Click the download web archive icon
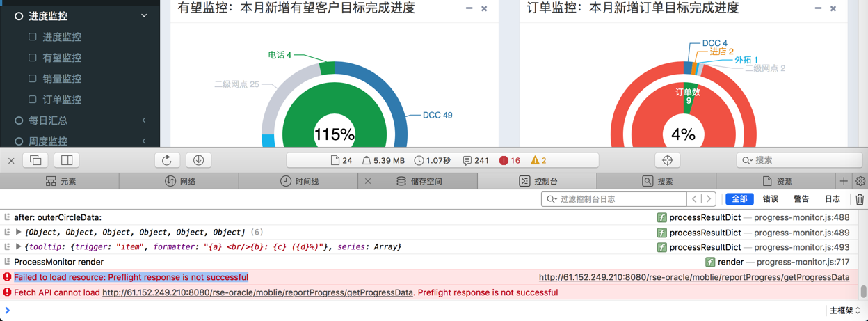 coord(199,160)
